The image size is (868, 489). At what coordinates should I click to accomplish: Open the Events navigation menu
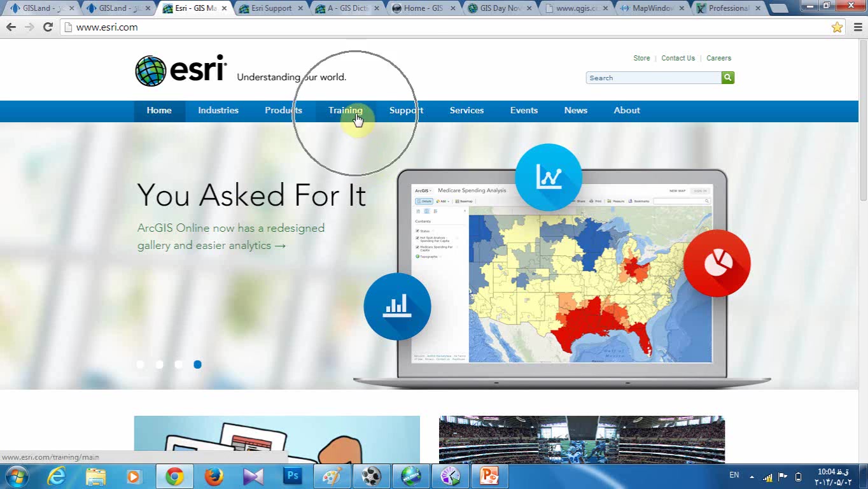click(524, 110)
